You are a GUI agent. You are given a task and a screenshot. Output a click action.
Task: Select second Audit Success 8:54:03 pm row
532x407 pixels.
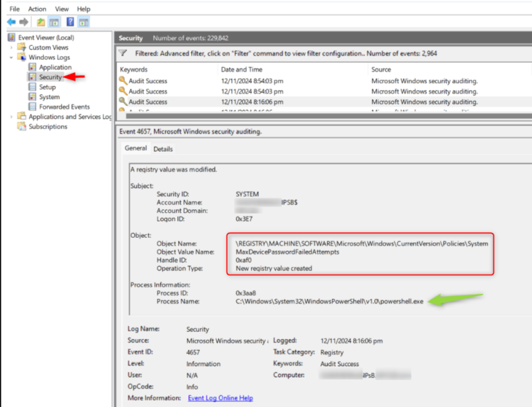(324, 92)
